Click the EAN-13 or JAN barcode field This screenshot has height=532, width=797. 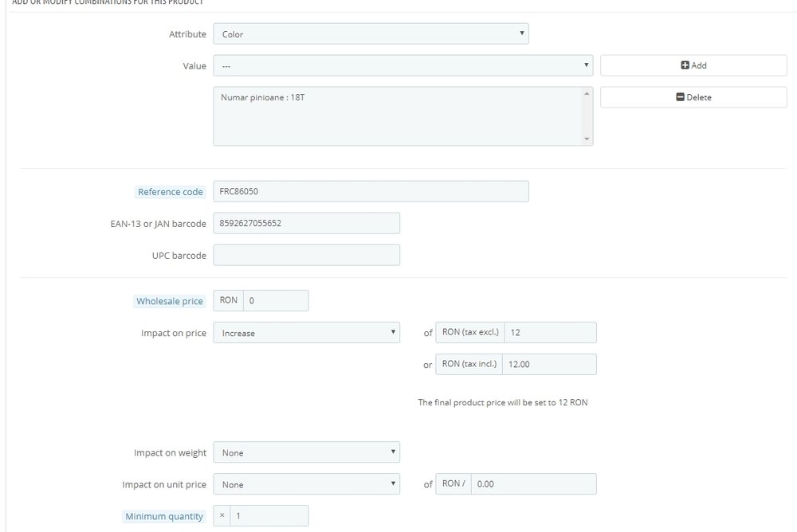pos(306,224)
